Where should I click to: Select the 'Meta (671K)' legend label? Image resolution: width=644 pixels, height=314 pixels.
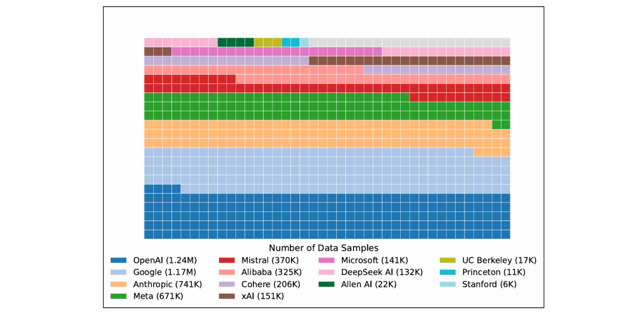158,295
